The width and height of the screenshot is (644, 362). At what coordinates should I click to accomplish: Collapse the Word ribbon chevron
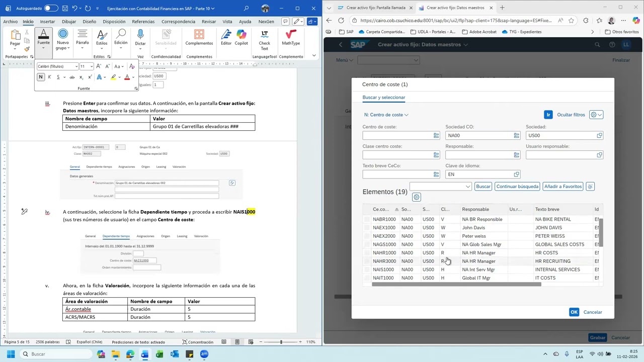coord(314,55)
